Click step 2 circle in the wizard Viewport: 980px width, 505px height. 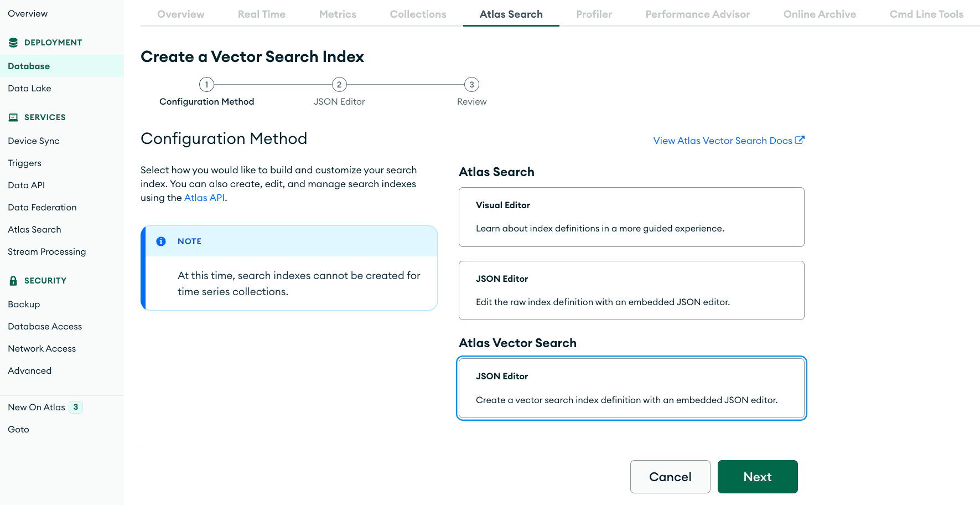[339, 85]
